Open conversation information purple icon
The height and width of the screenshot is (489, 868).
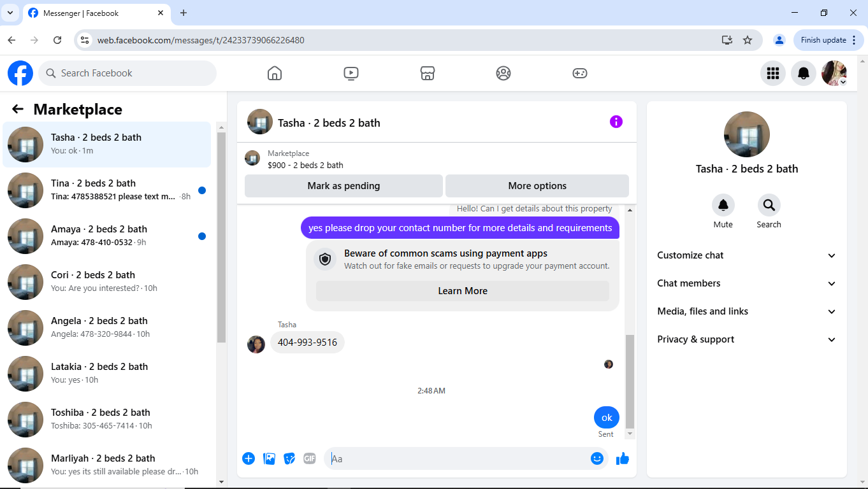click(x=616, y=122)
